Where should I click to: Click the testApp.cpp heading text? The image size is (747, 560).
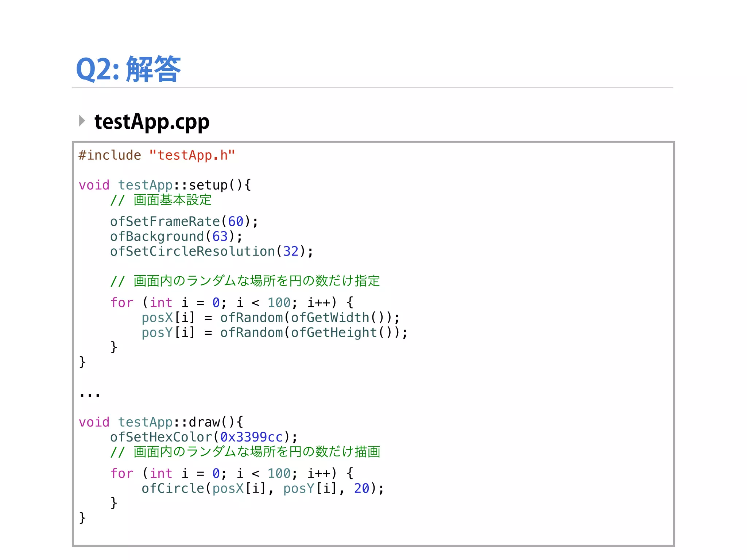point(152,122)
